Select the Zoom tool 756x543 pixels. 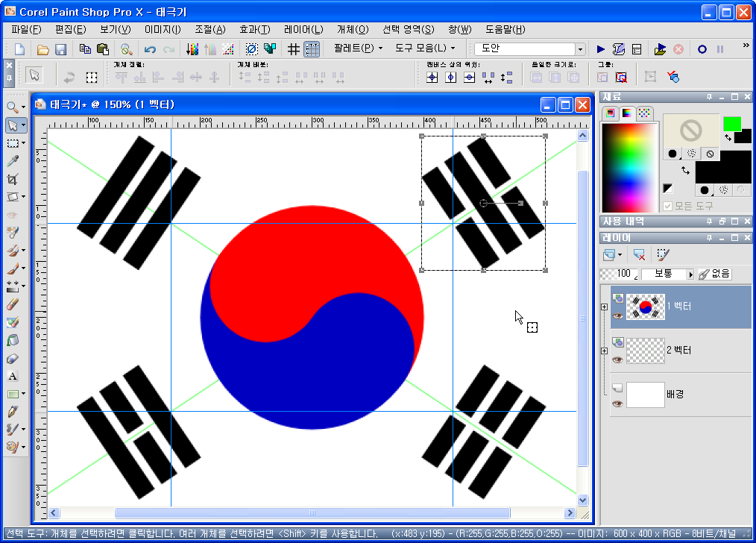(13, 107)
